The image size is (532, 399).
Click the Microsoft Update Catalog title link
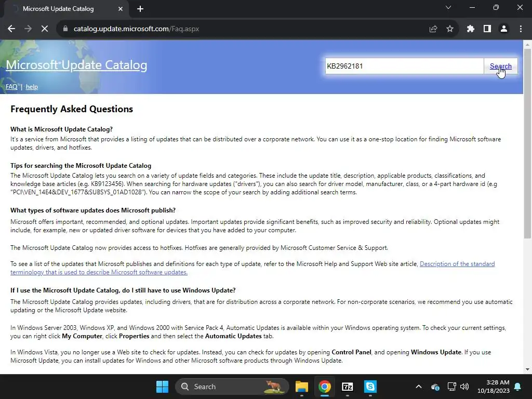[76, 65]
